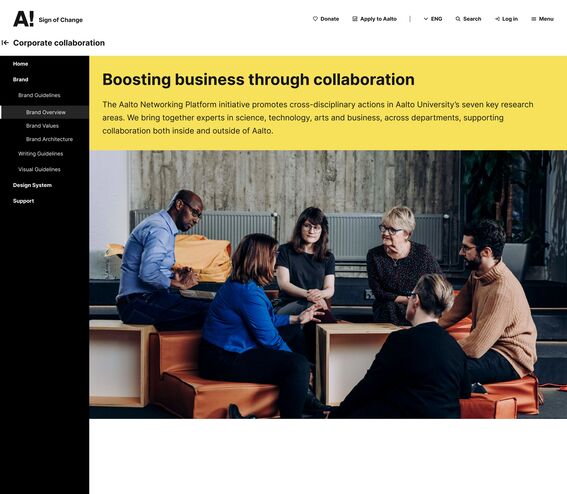The height and width of the screenshot is (494, 567).
Task: Click the Apply to Aalto icon
Action: pyautogui.click(x=355, y=19)
